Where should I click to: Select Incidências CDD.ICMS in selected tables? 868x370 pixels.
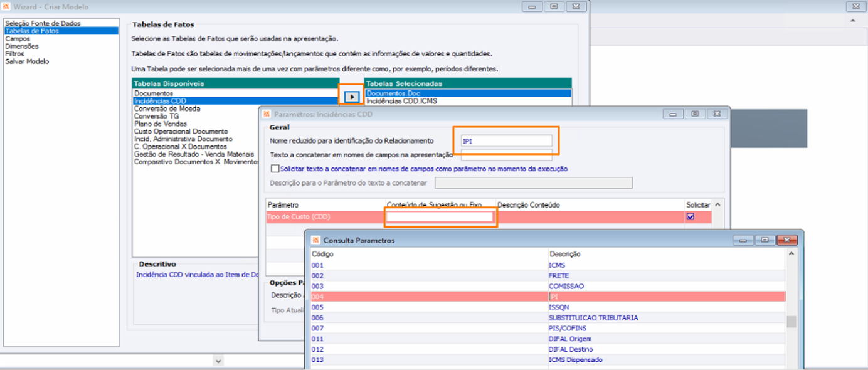[401, 101]
